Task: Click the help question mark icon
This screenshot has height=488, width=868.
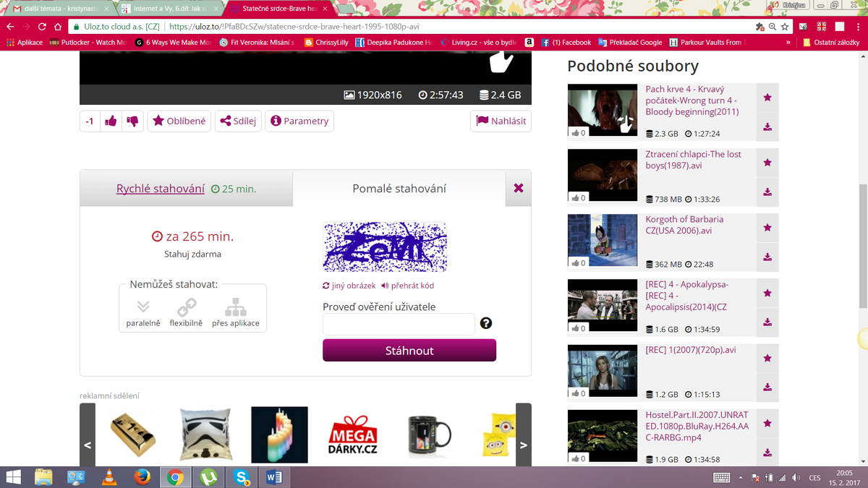Action: point(486,323)
